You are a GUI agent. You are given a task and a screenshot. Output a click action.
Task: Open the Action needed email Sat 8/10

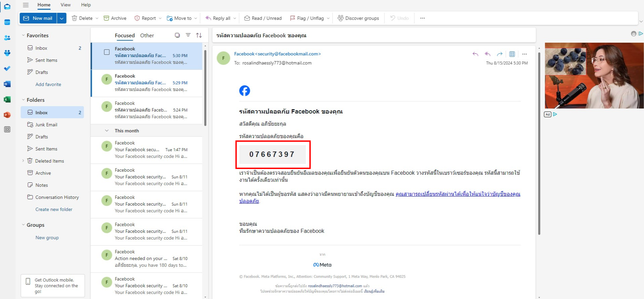point(147,259)
